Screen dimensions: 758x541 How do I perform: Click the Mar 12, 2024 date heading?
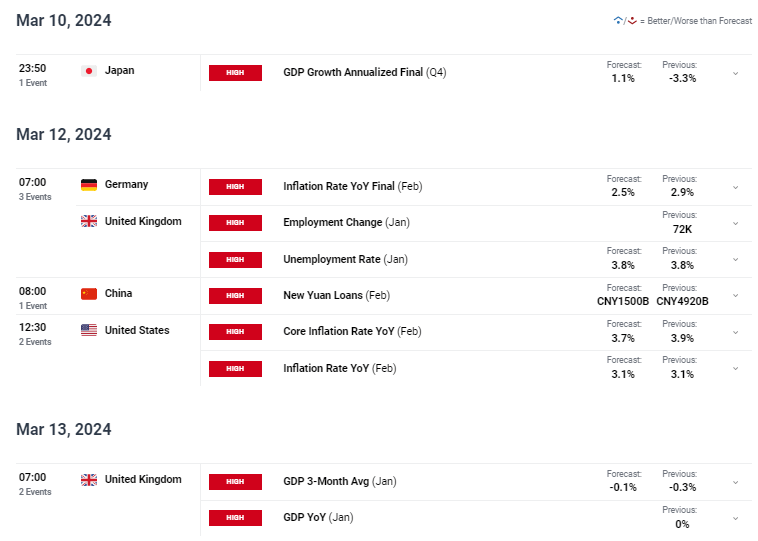coord(63,134)
